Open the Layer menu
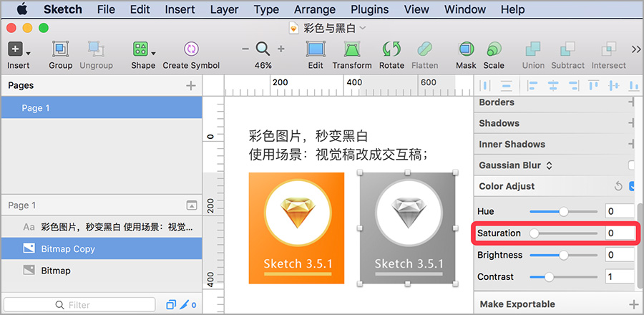This screenshot has height=315, width=644. click(x=224, y=9)
